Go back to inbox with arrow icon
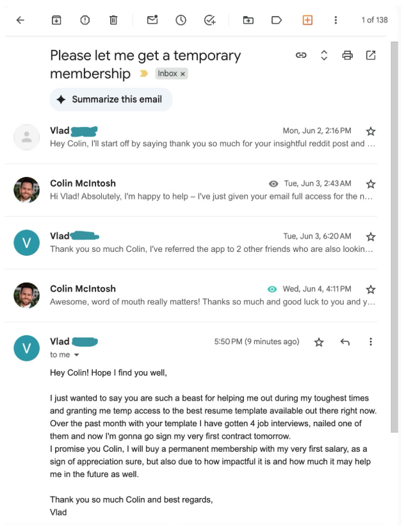This screenshot has height=532, width=404. point(20,20)
